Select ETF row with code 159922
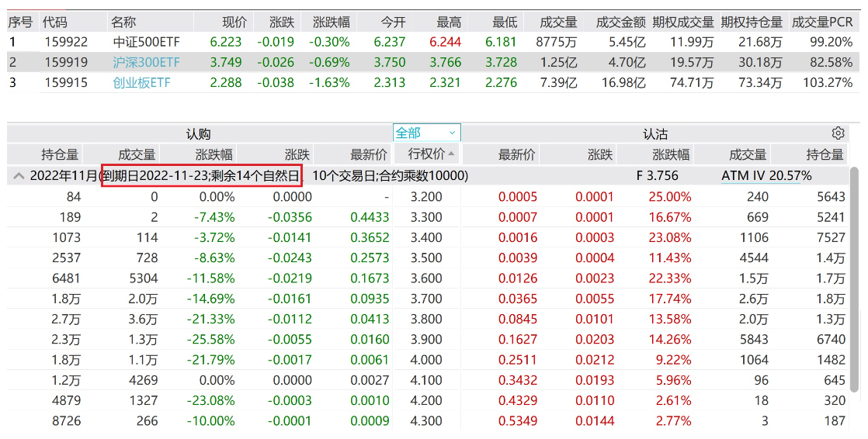 tap(66, 42)
